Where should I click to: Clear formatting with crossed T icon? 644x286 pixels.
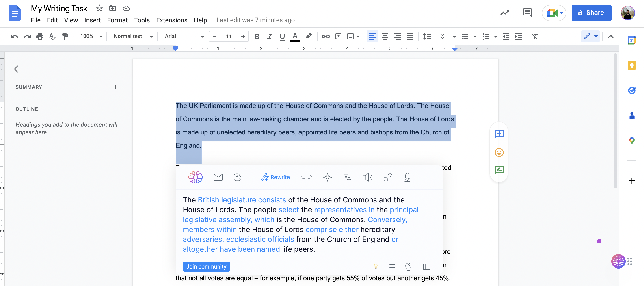535,37
